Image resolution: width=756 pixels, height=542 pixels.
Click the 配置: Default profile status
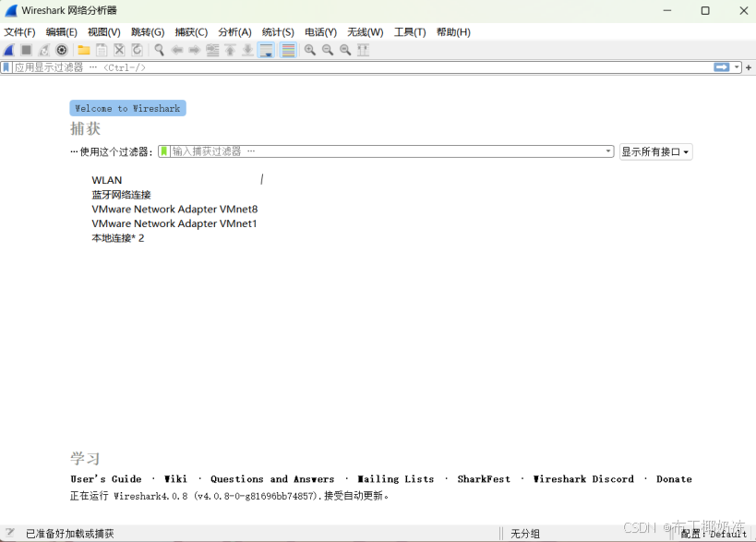pos(714,534)
